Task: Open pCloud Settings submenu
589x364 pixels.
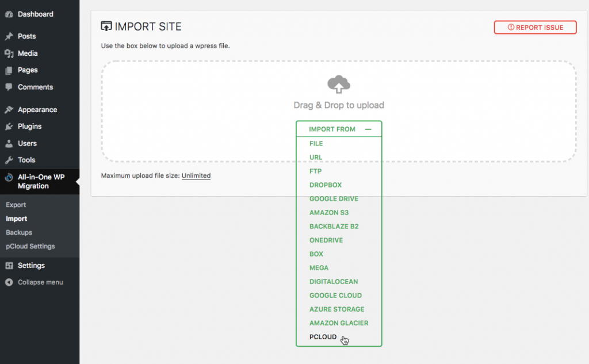Action: pyautogui.click(x=30, y=247)
